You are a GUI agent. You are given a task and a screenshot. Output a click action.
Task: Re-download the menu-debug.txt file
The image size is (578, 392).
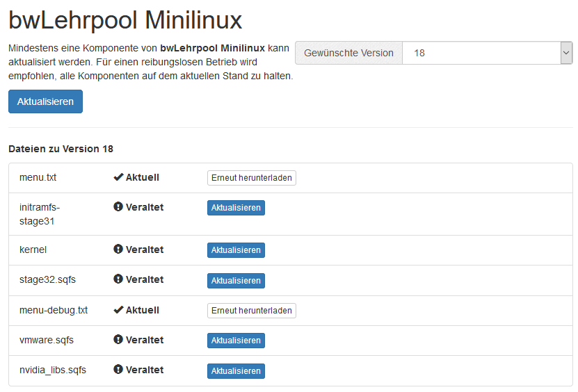pos(251,311)
